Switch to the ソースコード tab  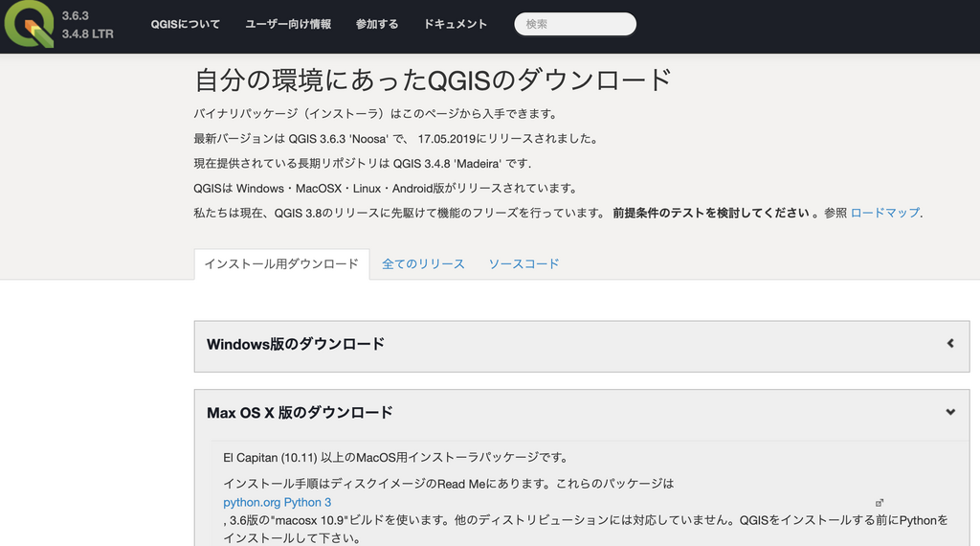[523, 264]
